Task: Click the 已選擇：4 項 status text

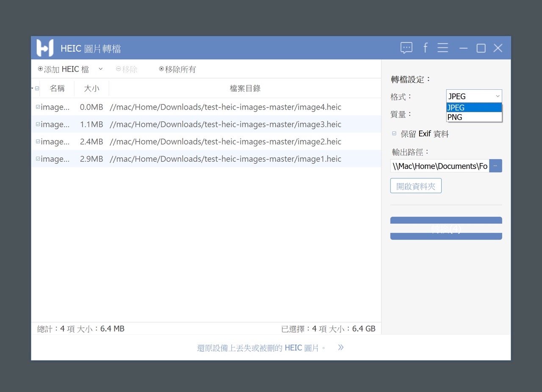Action: (x=304, y=329)
